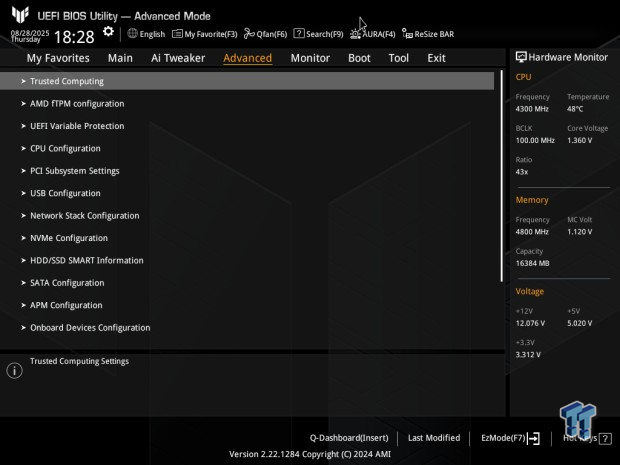Click Core Voltage value 1.360 V
The height and width of the screenshot is (465, 620).
tap(580, 140)
